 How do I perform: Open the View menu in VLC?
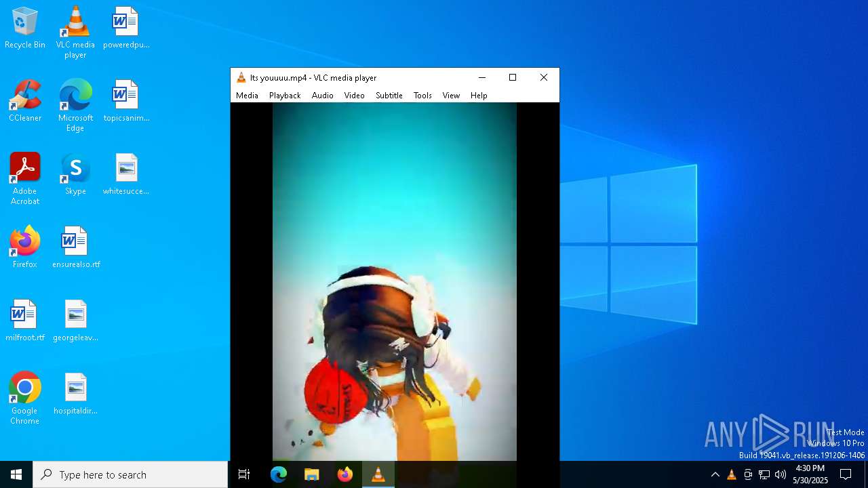(452, 96)
